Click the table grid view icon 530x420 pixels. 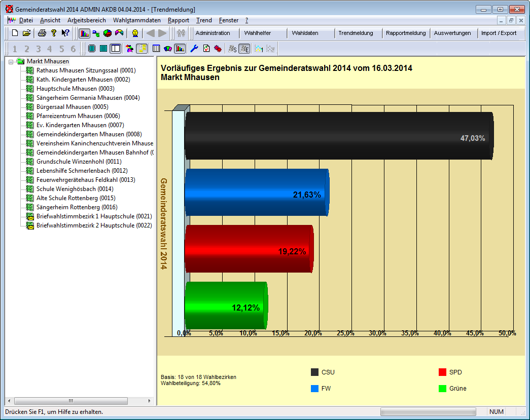point(156,49)
